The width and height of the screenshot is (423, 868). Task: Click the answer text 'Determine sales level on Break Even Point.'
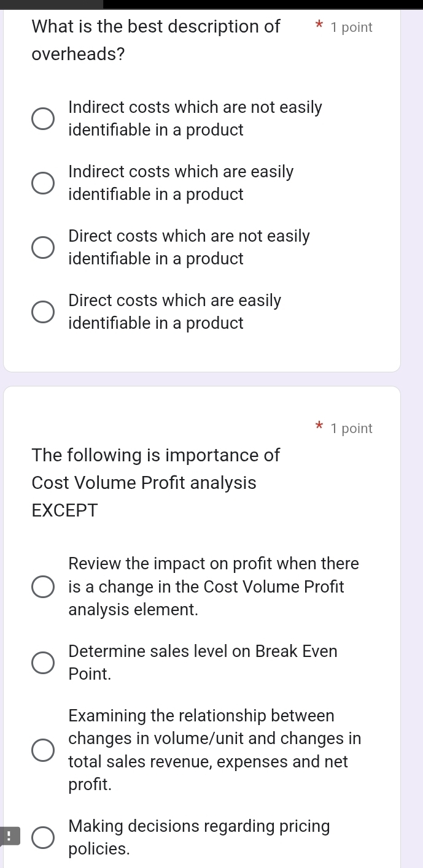click(203, 663)
